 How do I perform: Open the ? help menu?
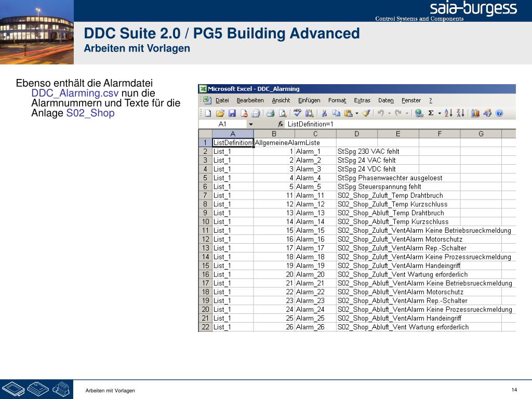(x=431, y=100)
